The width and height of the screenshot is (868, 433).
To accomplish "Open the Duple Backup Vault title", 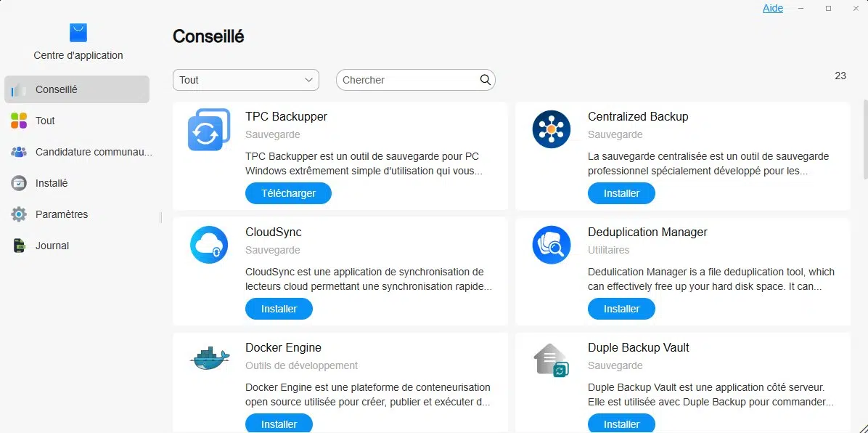I will 638,347.
